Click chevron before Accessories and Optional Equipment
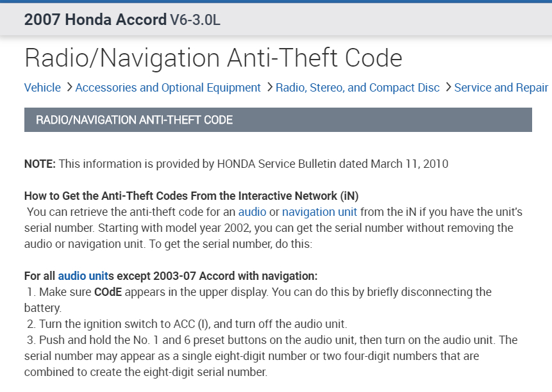The height and width of the screenshot is (392, 552). (x=69, y=87)
